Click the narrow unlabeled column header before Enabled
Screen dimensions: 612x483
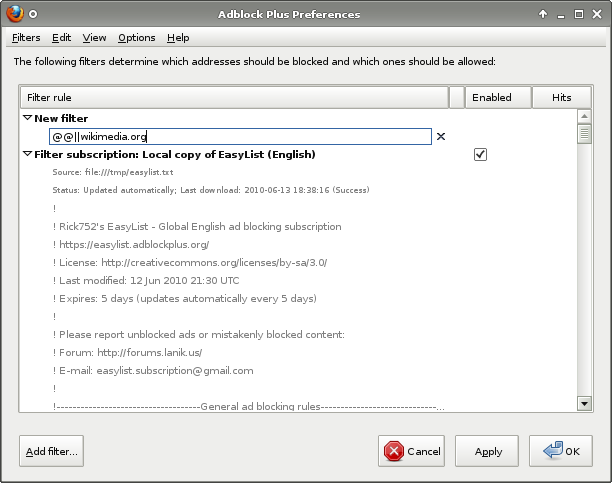457,97
